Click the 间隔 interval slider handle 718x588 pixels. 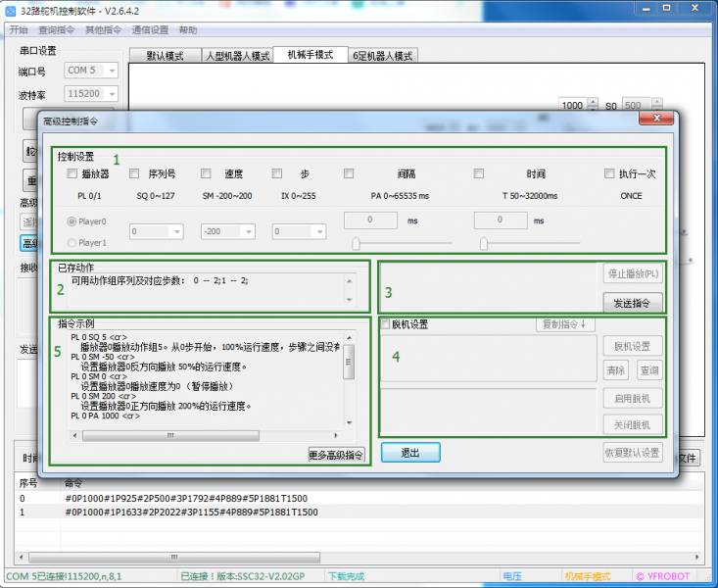(x=357, y=243)
